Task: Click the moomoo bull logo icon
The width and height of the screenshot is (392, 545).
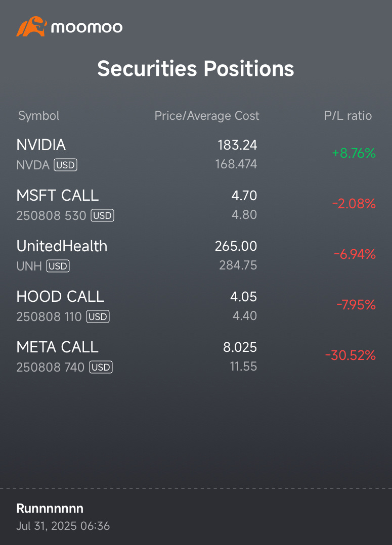Action: (31, 26)
